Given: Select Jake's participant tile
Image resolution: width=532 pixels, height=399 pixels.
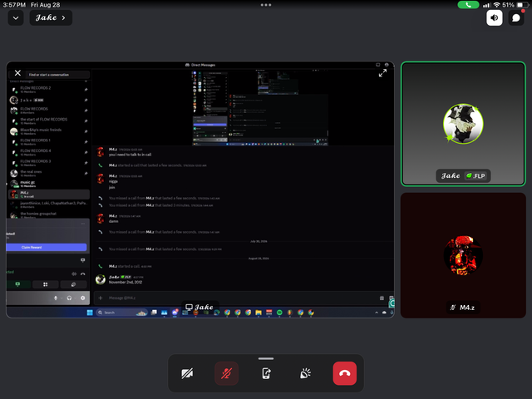Looking at the screenshot, I should pyautogui.click(x=463, y=124).
